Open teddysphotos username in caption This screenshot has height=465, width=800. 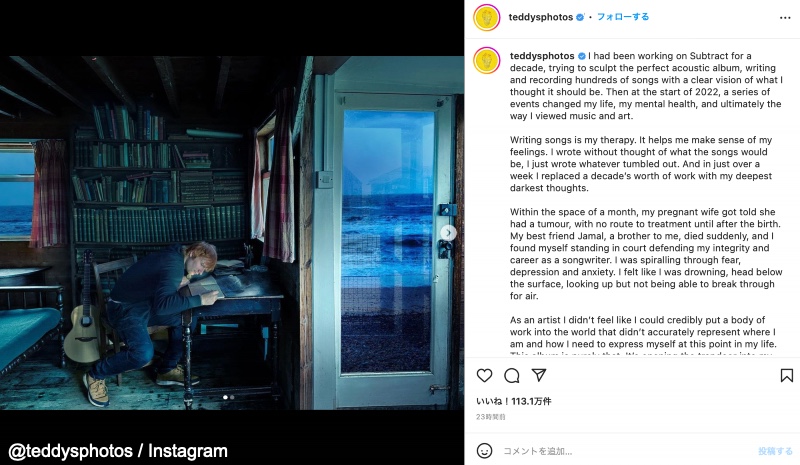click(x=542, y=56)
